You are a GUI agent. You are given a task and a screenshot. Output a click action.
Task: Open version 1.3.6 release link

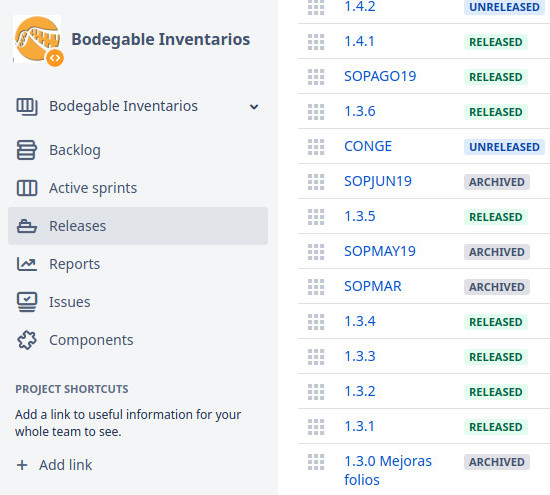tap(360, 111)
